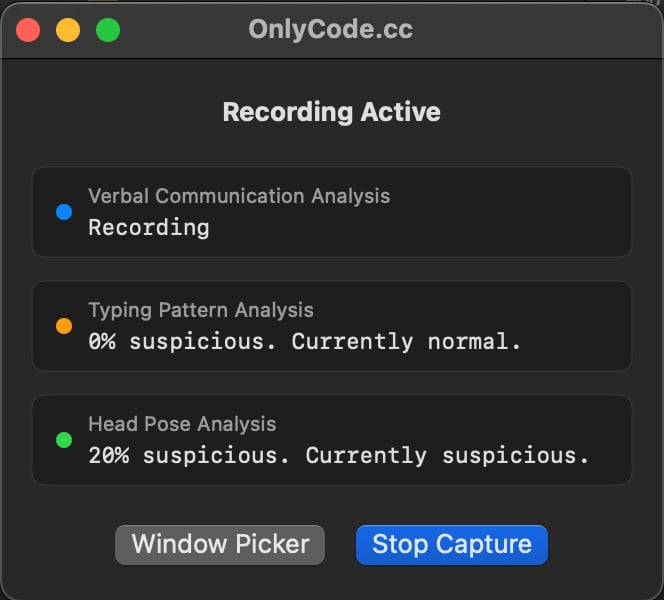Close the OnlyCode.cc window
Image resolution: width=664 pixels, height=600 pixels.
click(28, 30)
